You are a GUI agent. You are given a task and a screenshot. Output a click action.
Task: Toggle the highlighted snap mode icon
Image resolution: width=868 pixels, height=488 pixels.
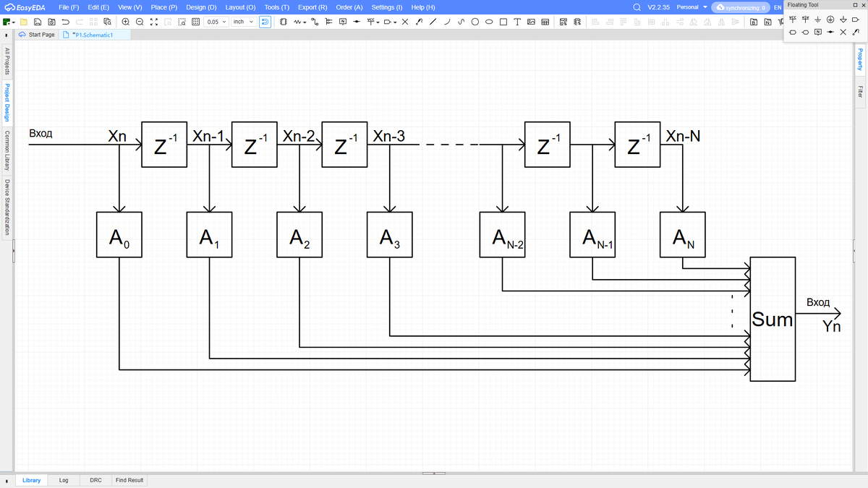[x=265, y=22]
